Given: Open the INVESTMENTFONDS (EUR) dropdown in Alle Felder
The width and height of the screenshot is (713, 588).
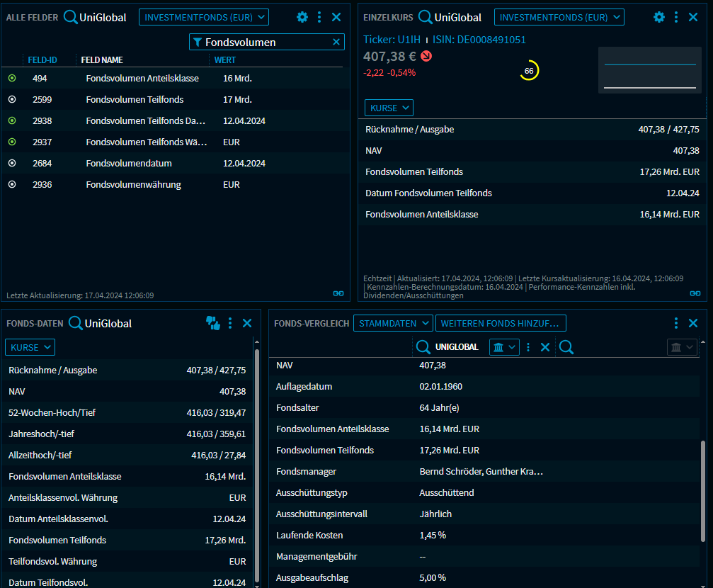Looking at the screenshot, I should [203, 17].
